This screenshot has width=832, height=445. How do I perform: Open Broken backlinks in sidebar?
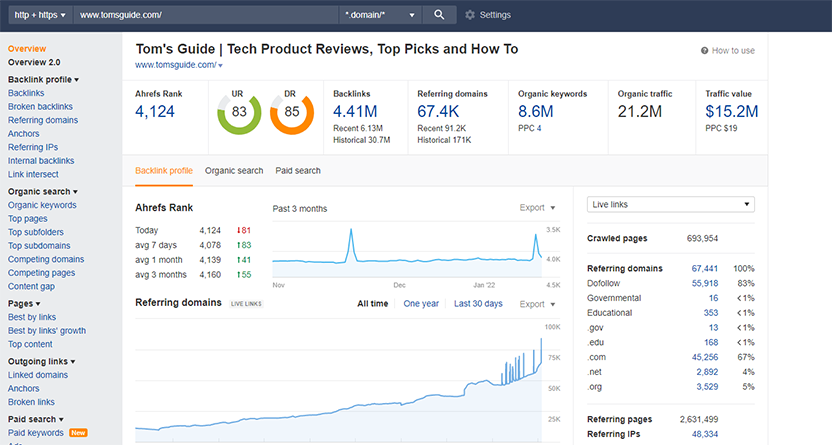coord(40,107)
